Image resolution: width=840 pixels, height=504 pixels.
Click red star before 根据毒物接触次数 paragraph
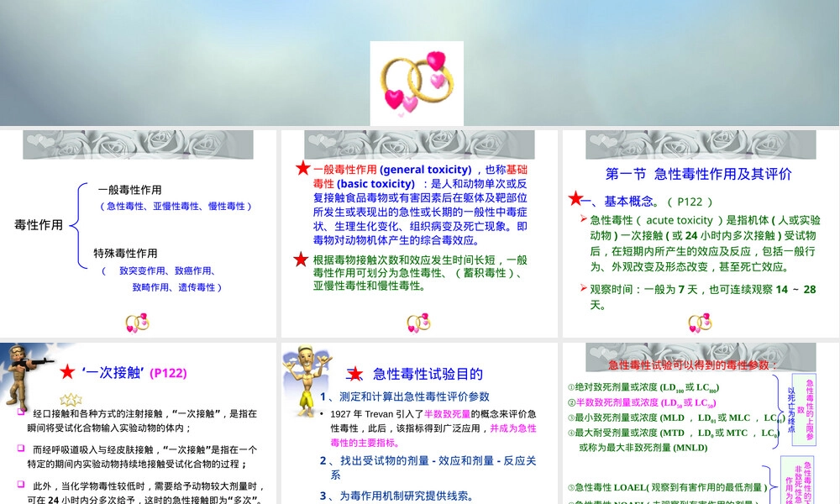coord(301,260)
